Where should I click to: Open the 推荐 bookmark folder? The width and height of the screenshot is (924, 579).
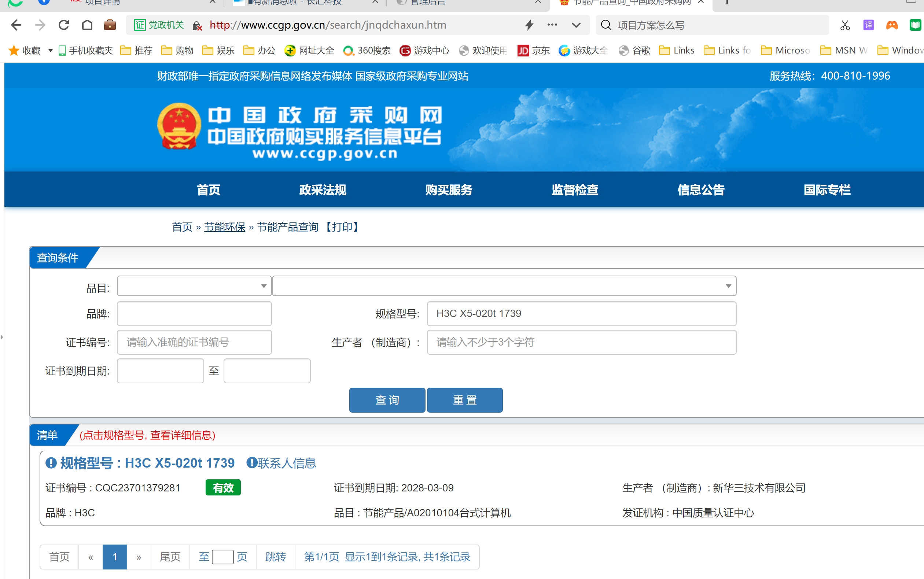(x=136, y=51)
